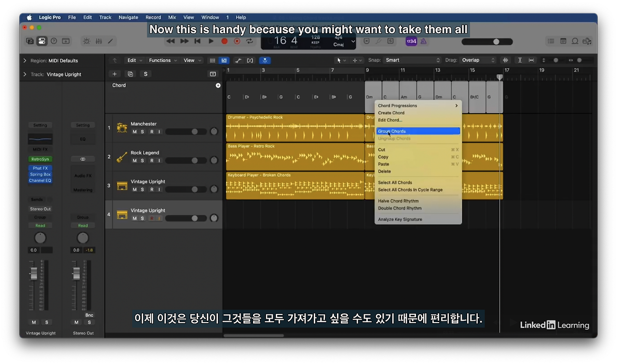
Task: Go to beginning of project
Action: [197, 41]
